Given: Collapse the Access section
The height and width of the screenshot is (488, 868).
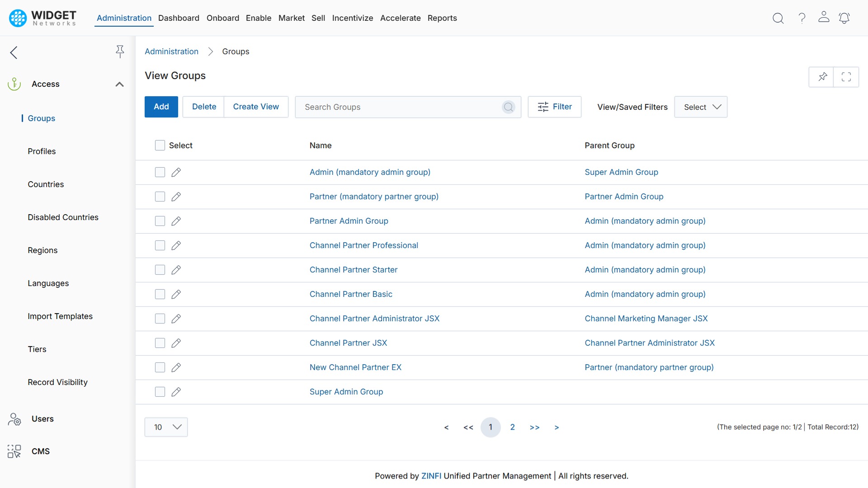Looking at the screenshot, I should (x=119, y=84).
